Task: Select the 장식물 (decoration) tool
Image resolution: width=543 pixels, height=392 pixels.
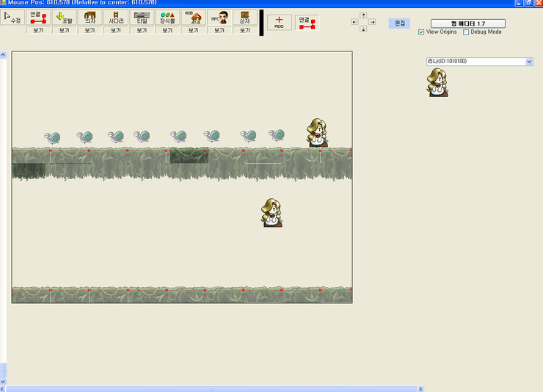Action: coord(167,18)
